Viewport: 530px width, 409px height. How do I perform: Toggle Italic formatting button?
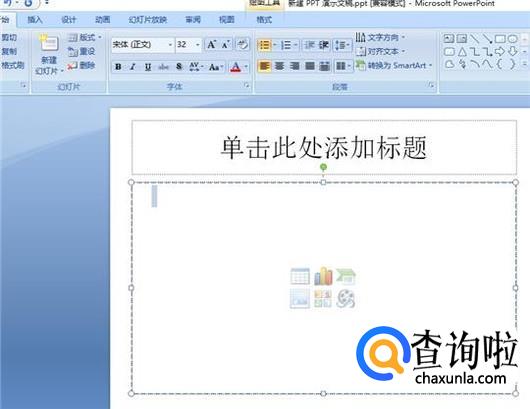pyautogui.click(x=133, y=67)
